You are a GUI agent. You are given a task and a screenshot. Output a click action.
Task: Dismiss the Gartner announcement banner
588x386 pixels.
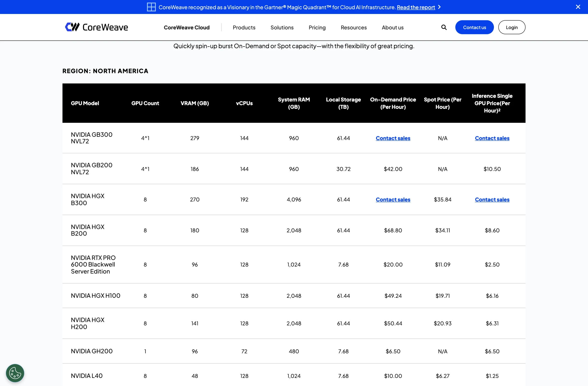tap(578, 7)
